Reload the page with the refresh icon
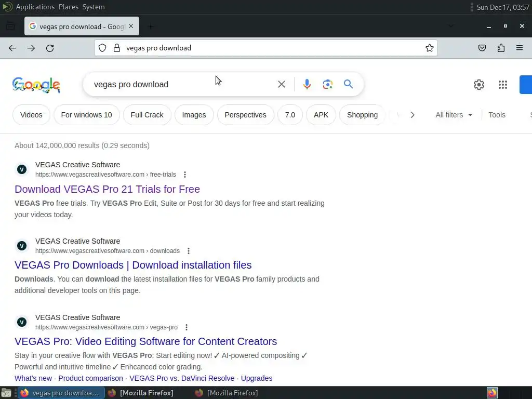 pyautogui.click(x=50, y=48)
